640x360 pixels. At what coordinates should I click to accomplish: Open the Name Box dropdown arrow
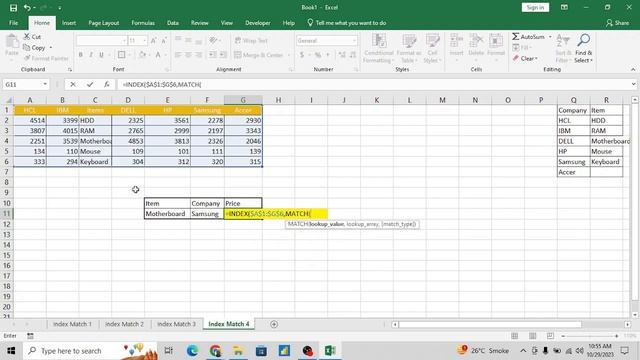(45, 84)
